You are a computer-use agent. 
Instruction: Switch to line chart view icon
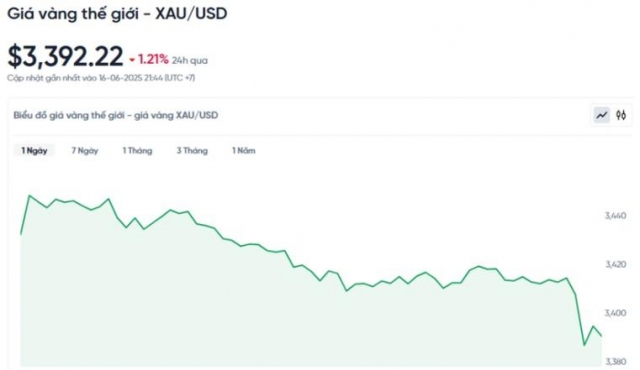pos(602,115)
